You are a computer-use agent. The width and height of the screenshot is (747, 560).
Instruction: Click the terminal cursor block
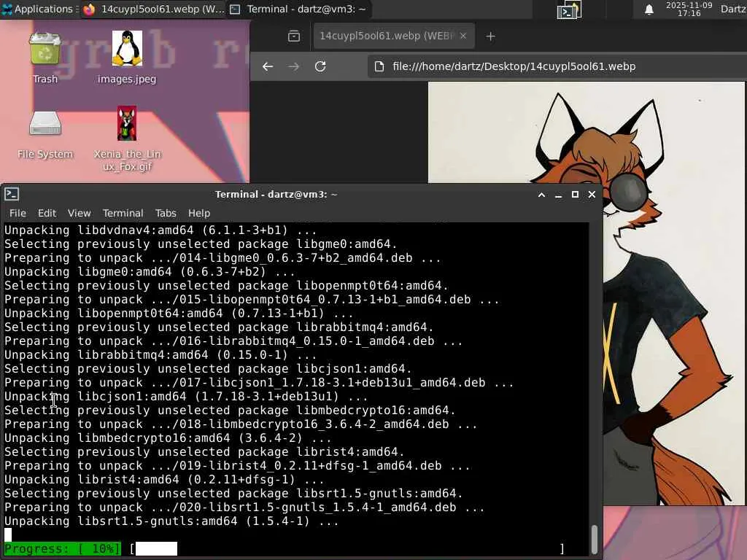click(x=7, y=534)
